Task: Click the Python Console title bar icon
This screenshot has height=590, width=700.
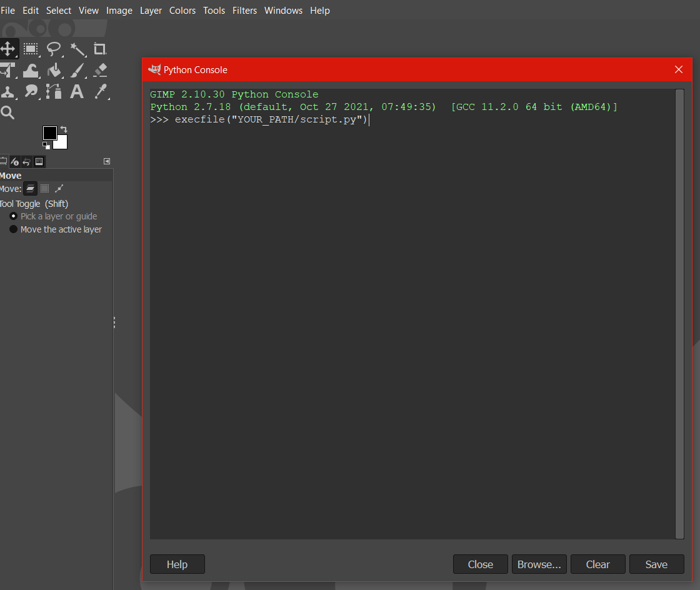Action: (154, 69)
